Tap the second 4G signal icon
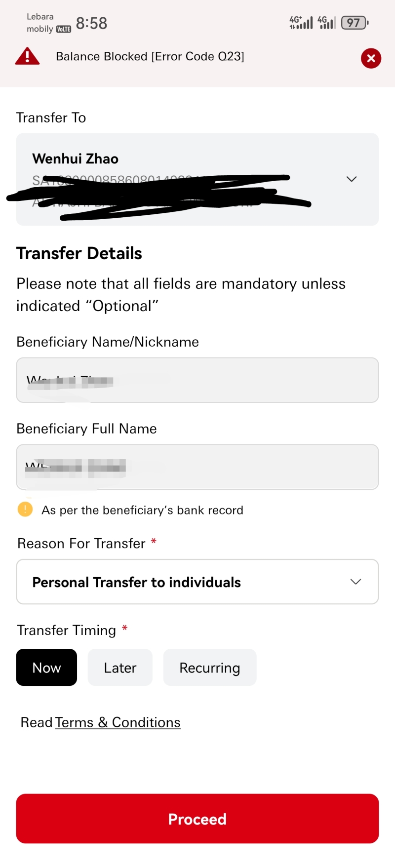 pos(327,23)
